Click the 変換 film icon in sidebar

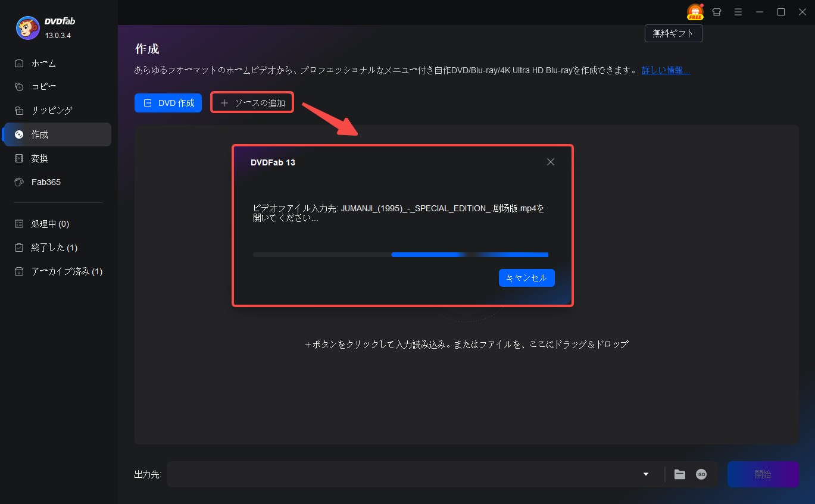(20, 158)
